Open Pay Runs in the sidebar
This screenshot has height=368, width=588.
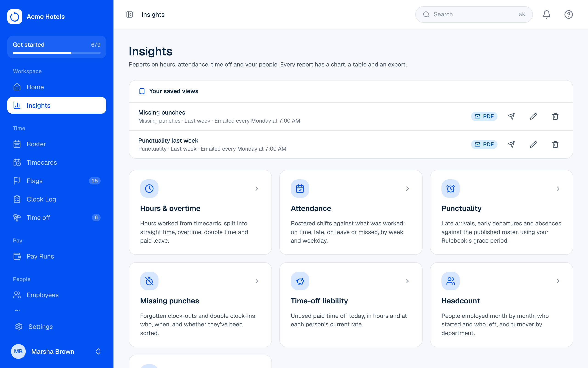[57, 256]
